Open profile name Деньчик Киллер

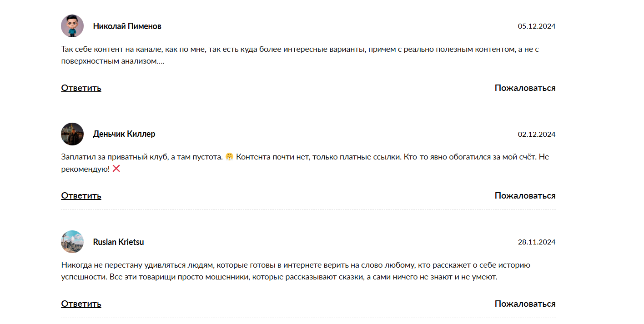(x=124, y=134)
